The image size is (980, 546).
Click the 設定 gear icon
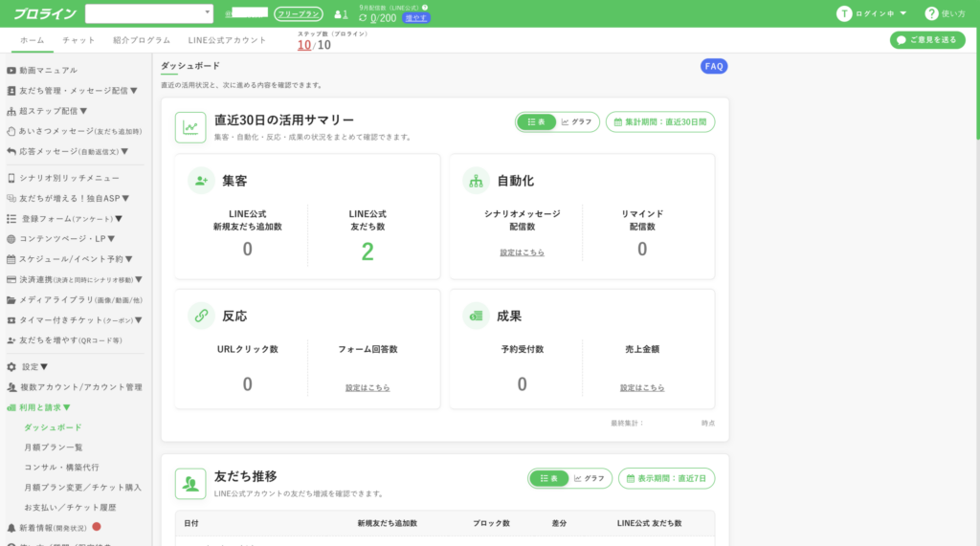point(11,366)
